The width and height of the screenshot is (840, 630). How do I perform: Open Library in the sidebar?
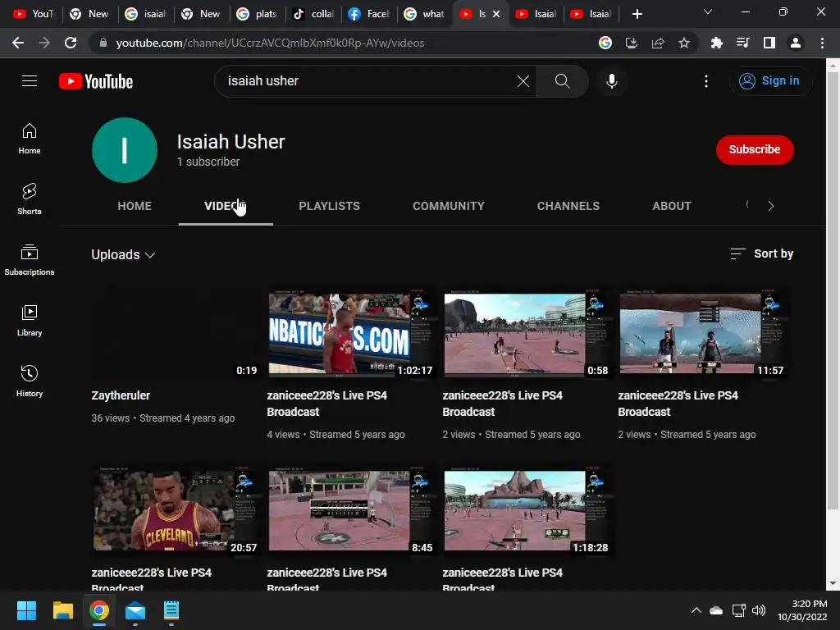pos(30,321)
